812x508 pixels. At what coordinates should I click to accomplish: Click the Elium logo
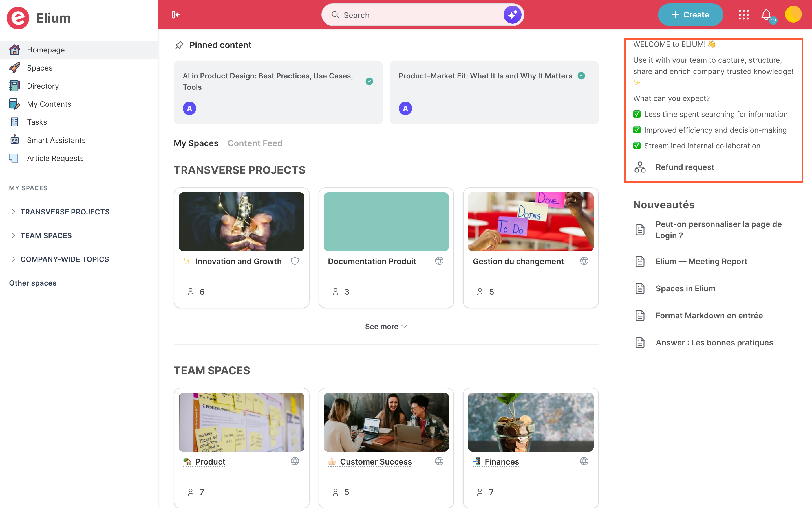coord(18,18)
